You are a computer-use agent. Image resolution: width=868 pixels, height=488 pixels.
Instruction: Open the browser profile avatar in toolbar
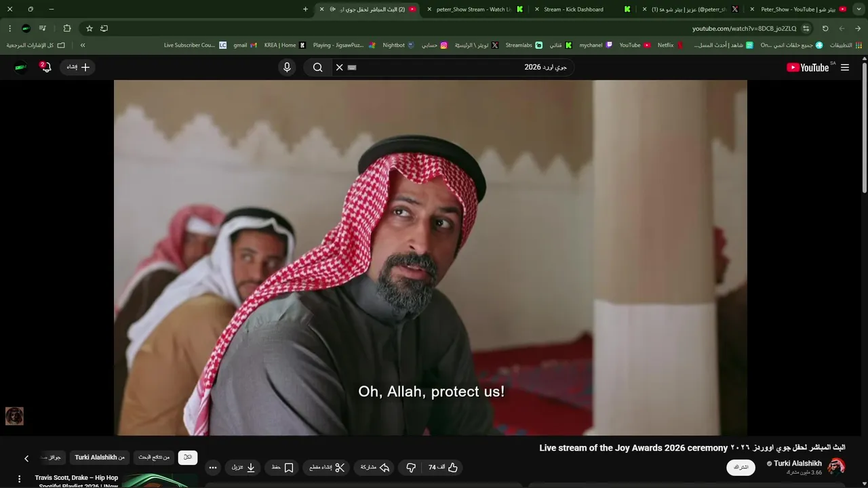pos(26,28)
